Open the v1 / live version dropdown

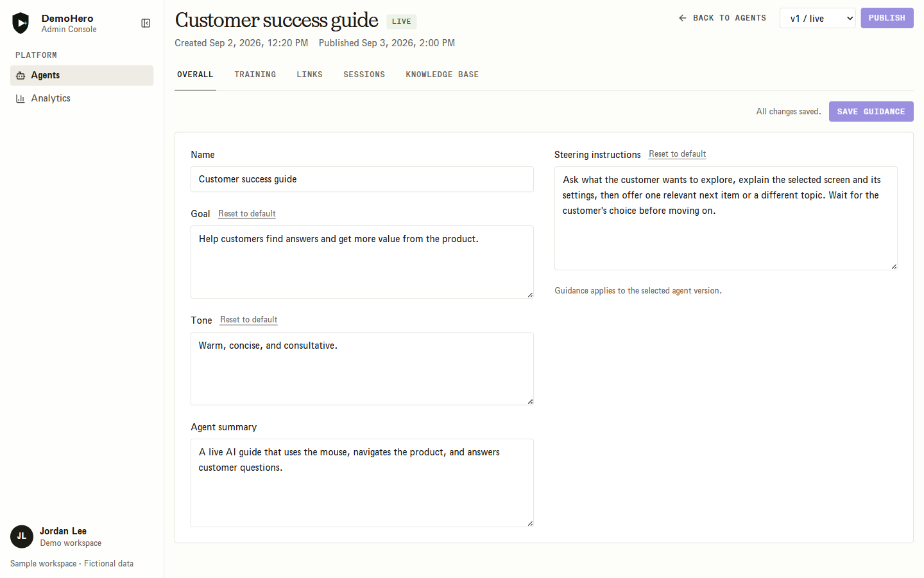[x=817, y=18]
